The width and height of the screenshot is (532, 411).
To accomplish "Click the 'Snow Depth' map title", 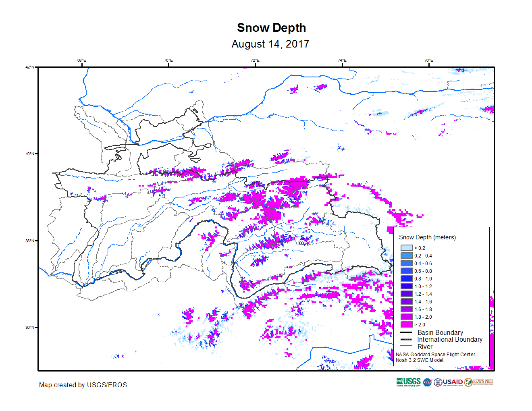I will click(271, 28).
